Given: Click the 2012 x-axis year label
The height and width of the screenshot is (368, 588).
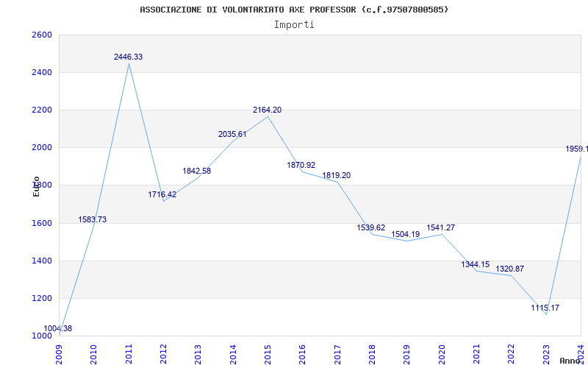Looking at the screenshot, I should pos(163,355).
